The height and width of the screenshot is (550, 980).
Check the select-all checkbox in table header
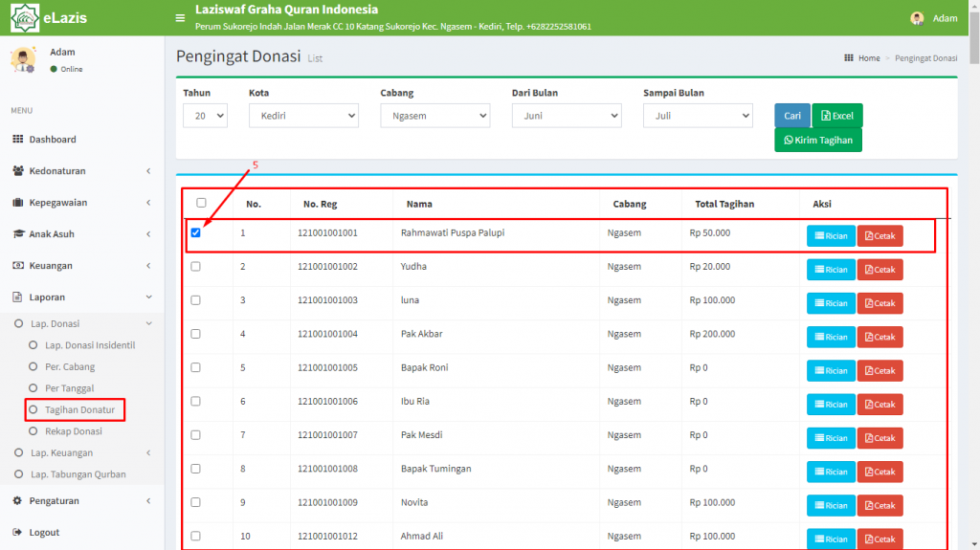click(x=201, y=203)
